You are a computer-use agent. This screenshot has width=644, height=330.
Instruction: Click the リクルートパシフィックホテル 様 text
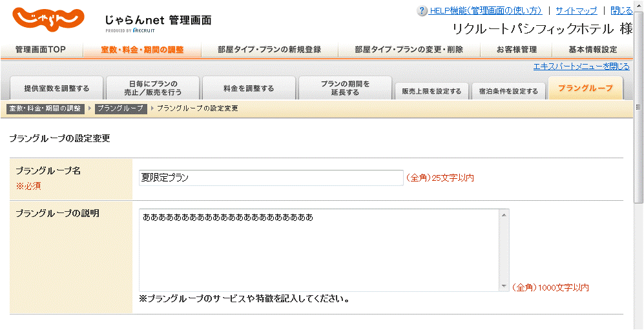click(542, 28)
